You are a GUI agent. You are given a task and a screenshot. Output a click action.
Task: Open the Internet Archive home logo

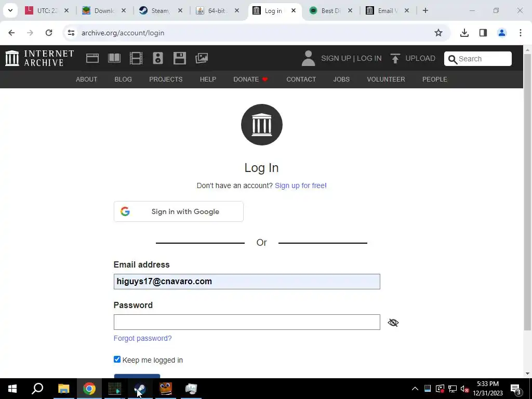[39, 58]
